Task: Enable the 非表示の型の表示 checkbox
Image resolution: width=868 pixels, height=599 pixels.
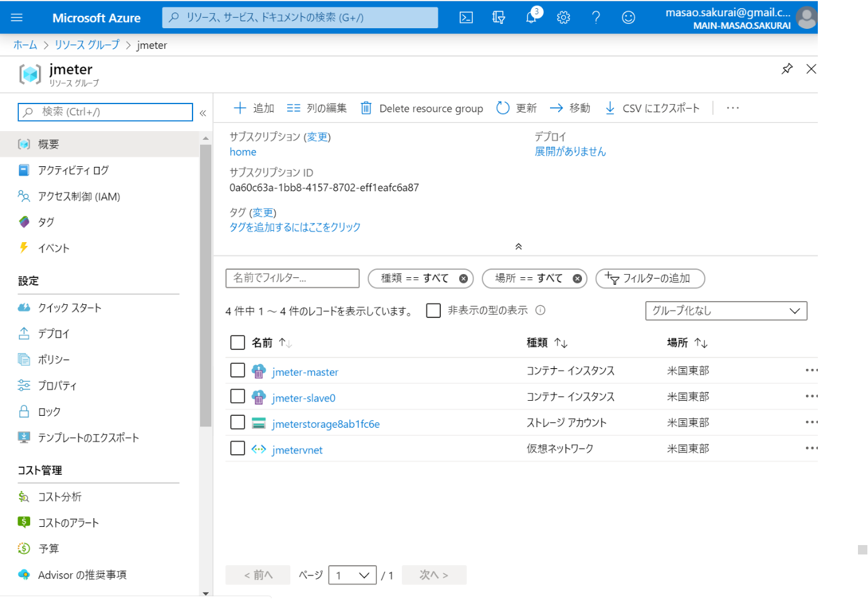Action: [433, 310]
